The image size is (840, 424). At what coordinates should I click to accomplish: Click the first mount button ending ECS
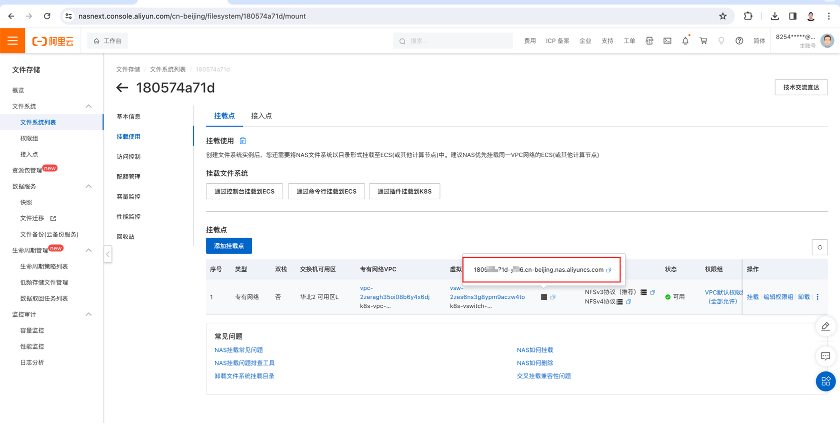[244, 191]
